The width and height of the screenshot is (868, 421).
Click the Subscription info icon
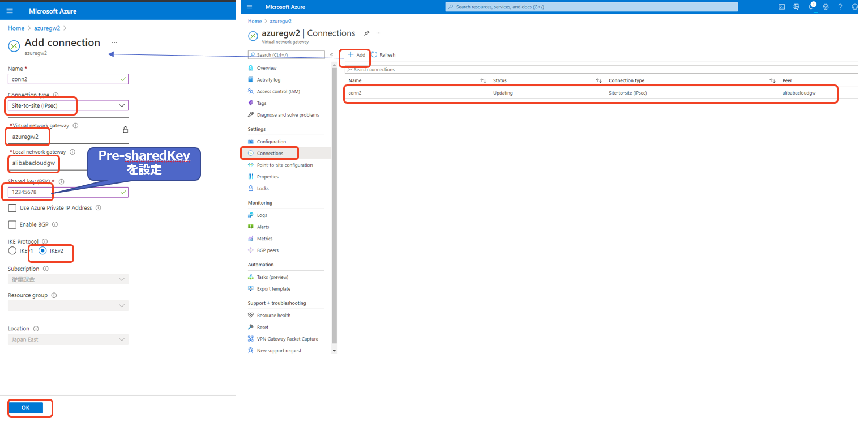click(45, 269)
